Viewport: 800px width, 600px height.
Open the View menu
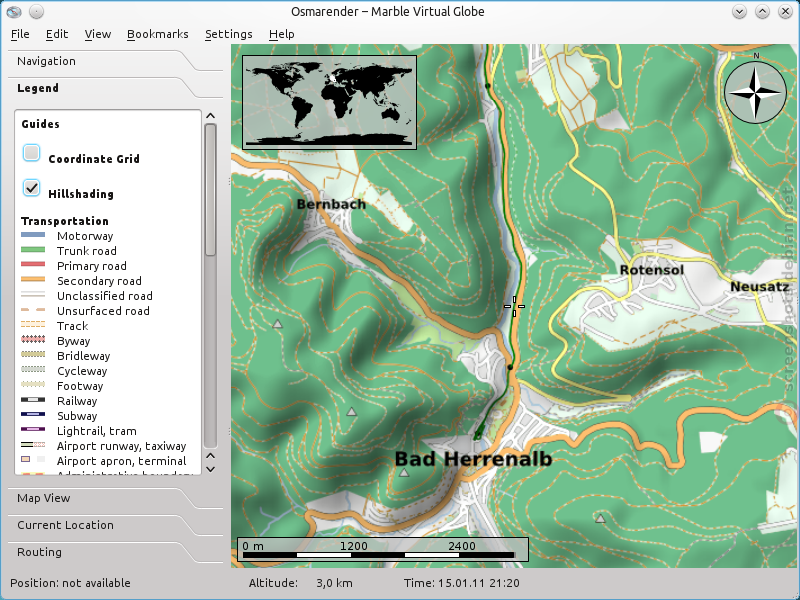tap(97, 34)
